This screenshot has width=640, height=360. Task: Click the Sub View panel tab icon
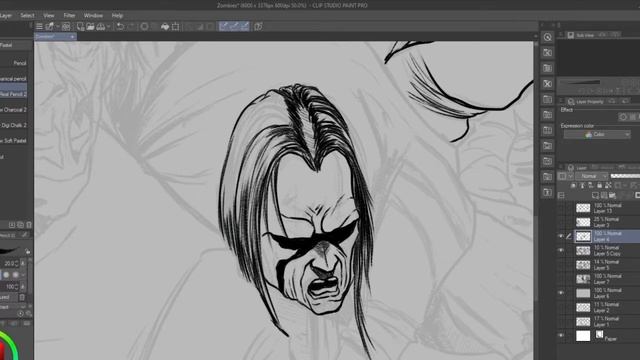[x=571, y=35]
